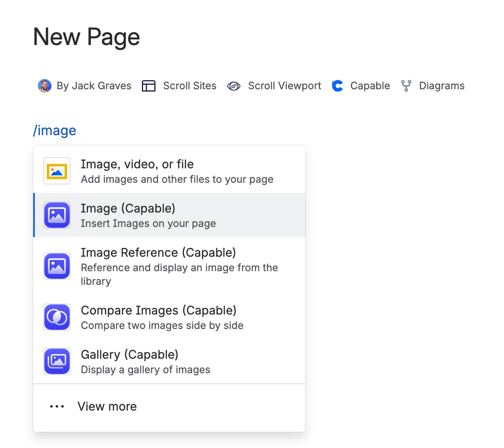Click the Image, video, or file icon
The height and width of the screenshot is (448, 504).
click(x=57, y=171)
